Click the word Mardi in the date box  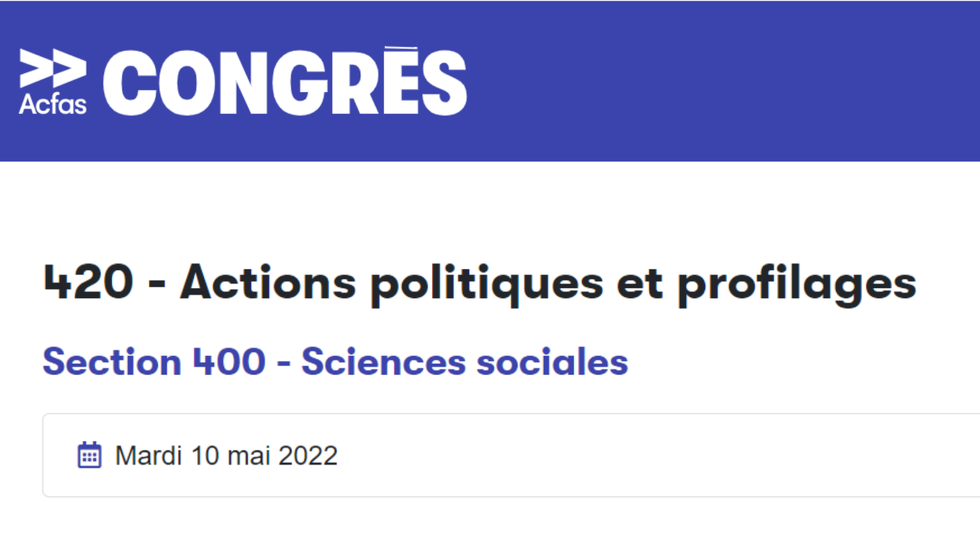point(148,455)
